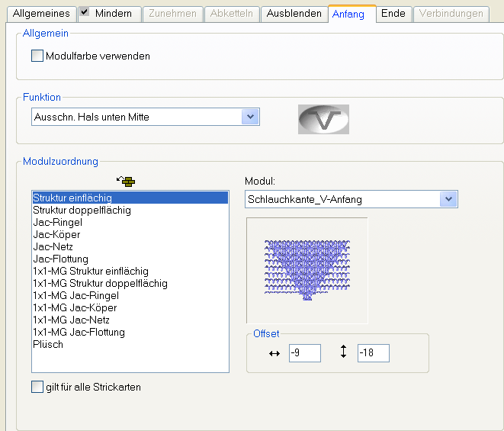Click the horizontal offset arrow icon
Screen dimensions: 504x431
point(275,353)
